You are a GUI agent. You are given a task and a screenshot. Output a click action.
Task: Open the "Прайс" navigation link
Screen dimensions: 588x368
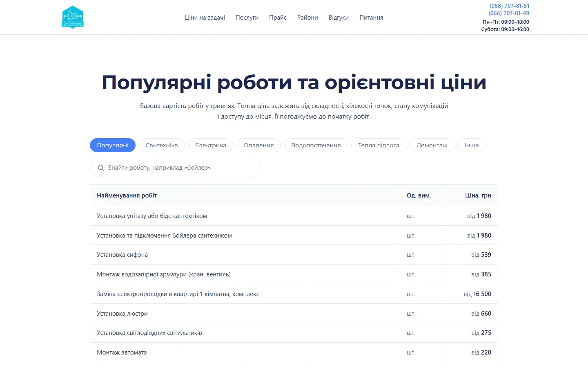278,18
